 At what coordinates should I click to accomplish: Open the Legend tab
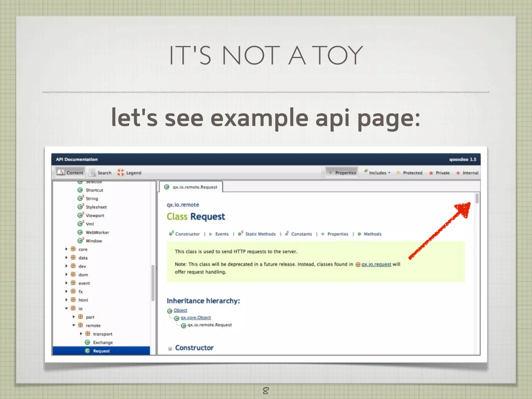tap(129, 173)
